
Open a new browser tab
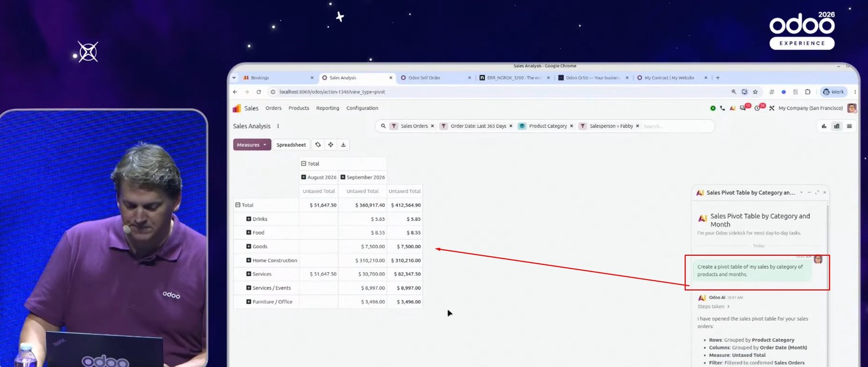[718, 78]
